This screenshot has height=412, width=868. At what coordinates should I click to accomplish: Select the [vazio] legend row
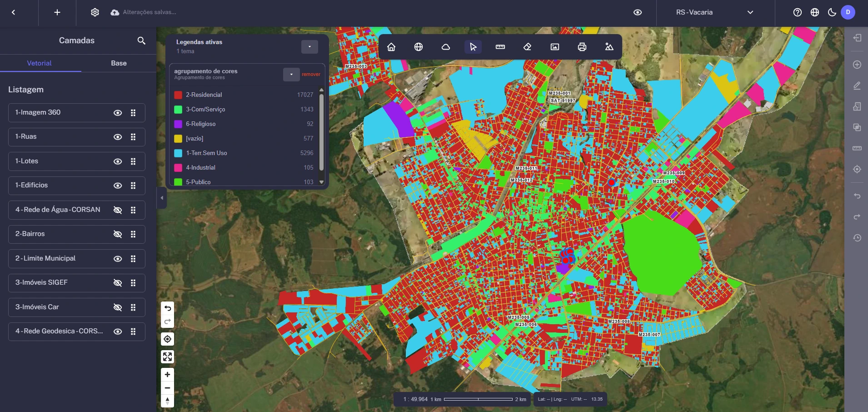coord(244,139)
